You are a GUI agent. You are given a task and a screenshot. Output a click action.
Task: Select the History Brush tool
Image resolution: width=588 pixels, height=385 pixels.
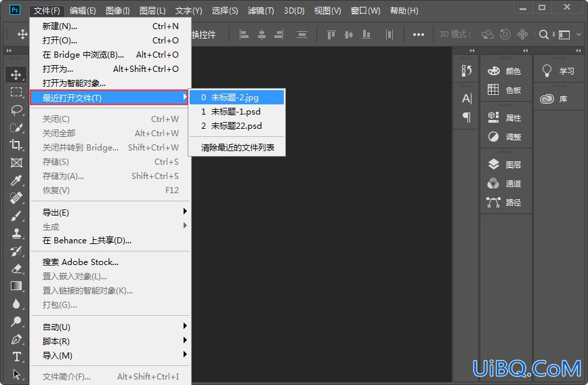pos(16,251)
